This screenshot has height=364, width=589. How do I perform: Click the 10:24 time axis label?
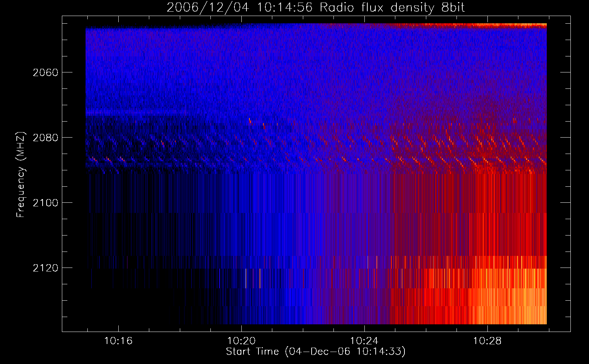point(364,341)
